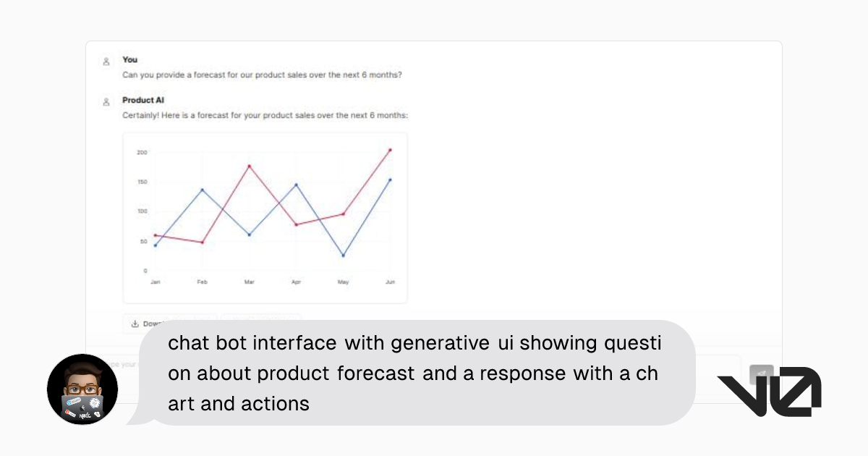Viewport: 868px width, 456px height.
Task: Select the memoji avatar thumbnail
Action: 82,389
